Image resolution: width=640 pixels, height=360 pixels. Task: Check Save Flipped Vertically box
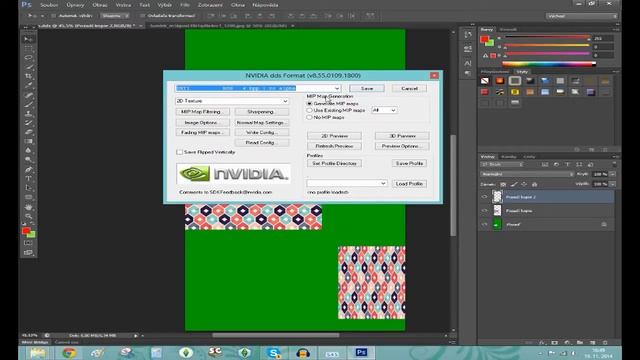pyautogui.click(x=179, y=152)
